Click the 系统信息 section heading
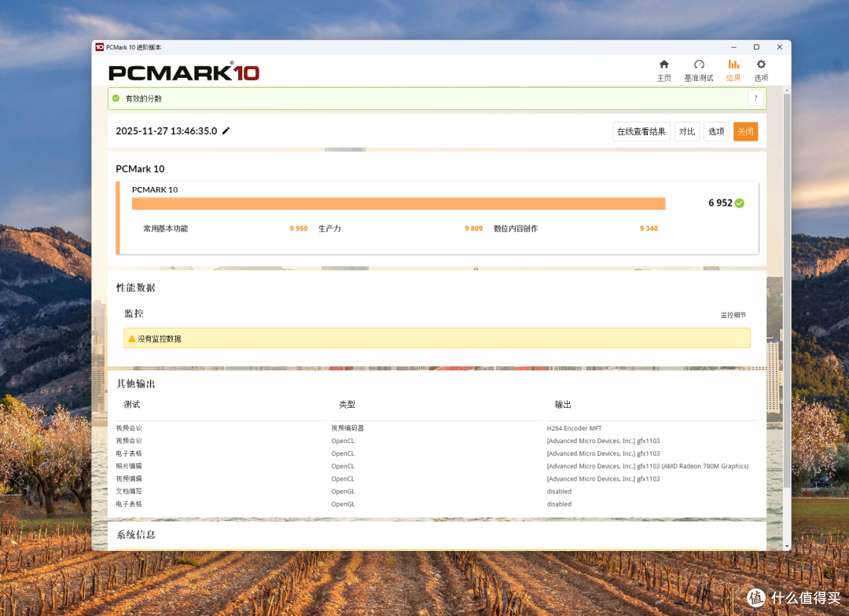The height and width of the screenshot is (616, 849). (135, 535)
